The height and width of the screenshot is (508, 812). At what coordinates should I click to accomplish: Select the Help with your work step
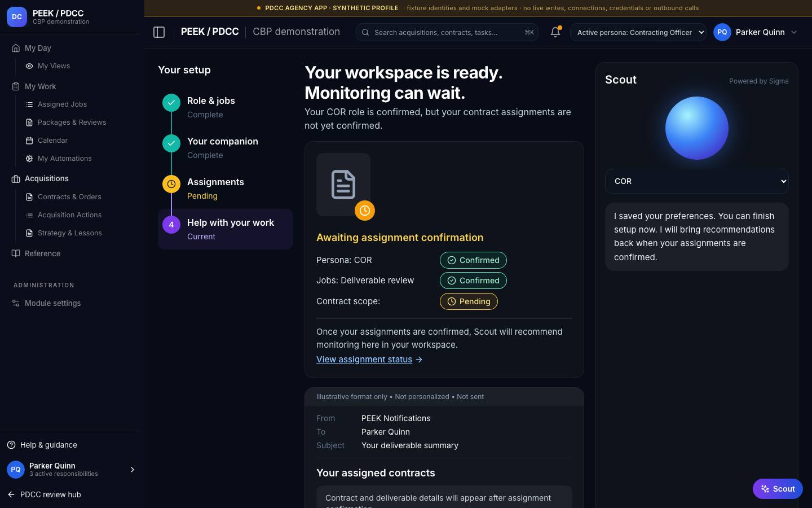pyautogui.click(x=226, y=229)
